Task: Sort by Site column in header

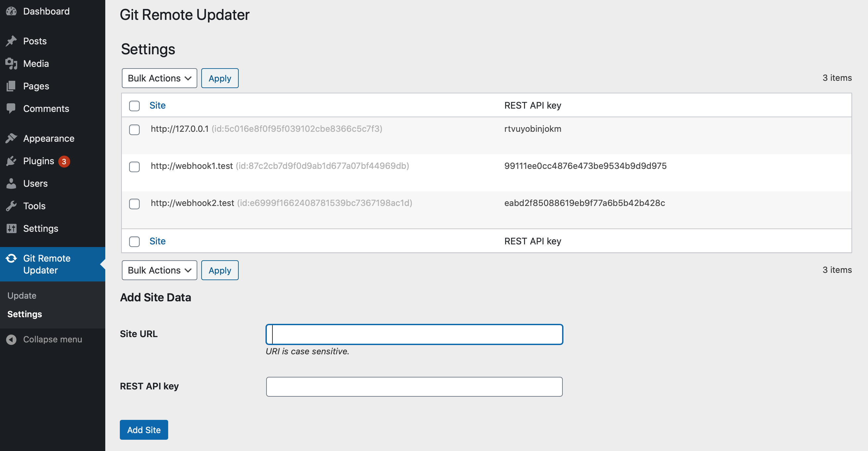Action: [x=157, y=106]
